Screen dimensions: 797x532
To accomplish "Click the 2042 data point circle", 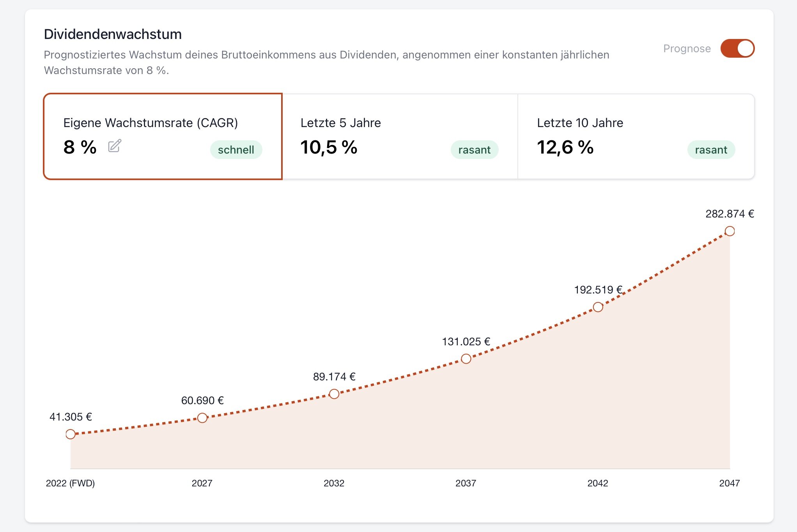I will point(598,307).
